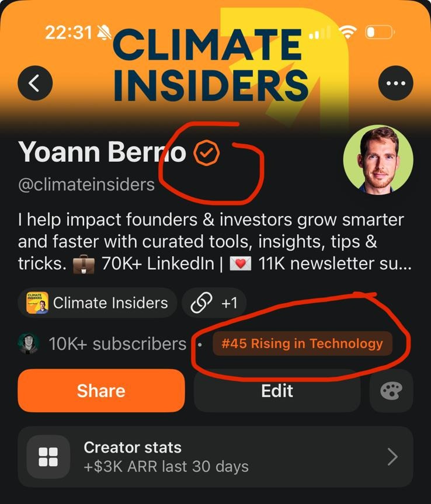Tap the Climate Insiders publication logo
This screenshot has height=504, width=431.
click(37, 303)
